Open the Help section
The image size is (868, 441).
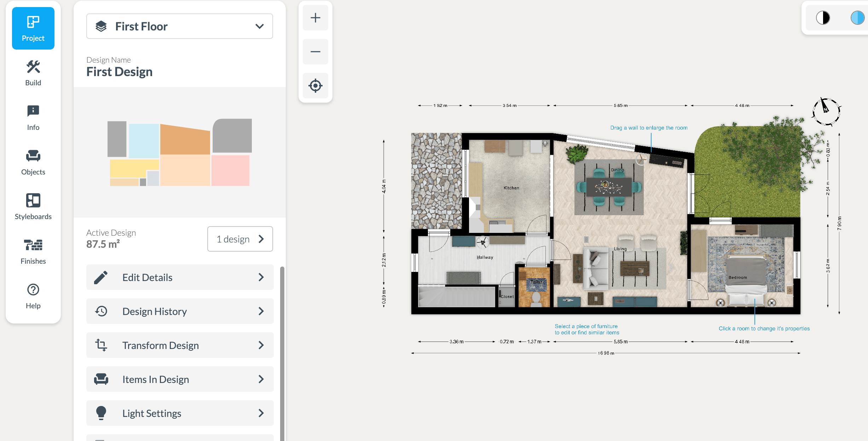(33, 296)
